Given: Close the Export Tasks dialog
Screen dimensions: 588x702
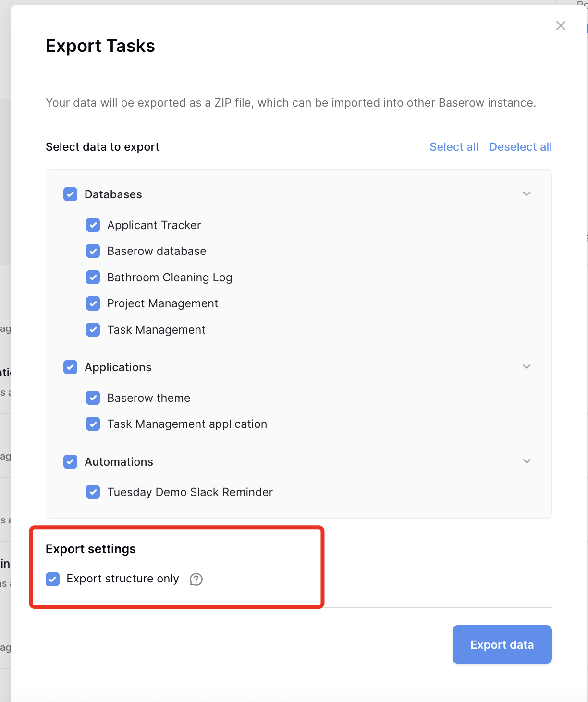Looking at the screenshot, I should point(561,26).
